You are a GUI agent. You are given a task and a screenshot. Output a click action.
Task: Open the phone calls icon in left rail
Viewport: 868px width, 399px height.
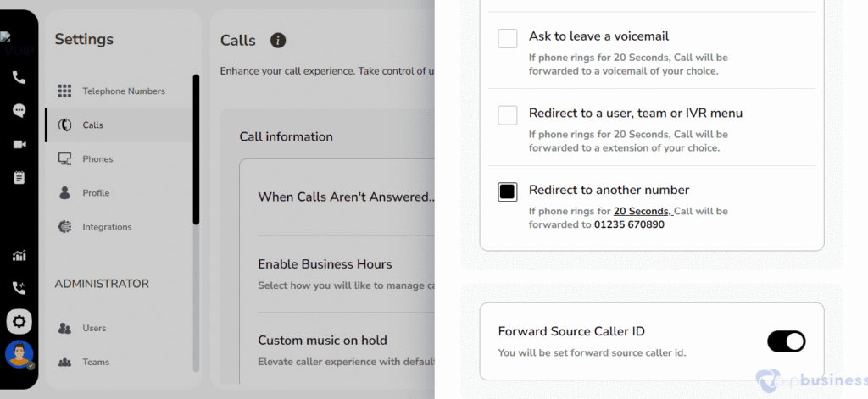click(x=19, y=77)
